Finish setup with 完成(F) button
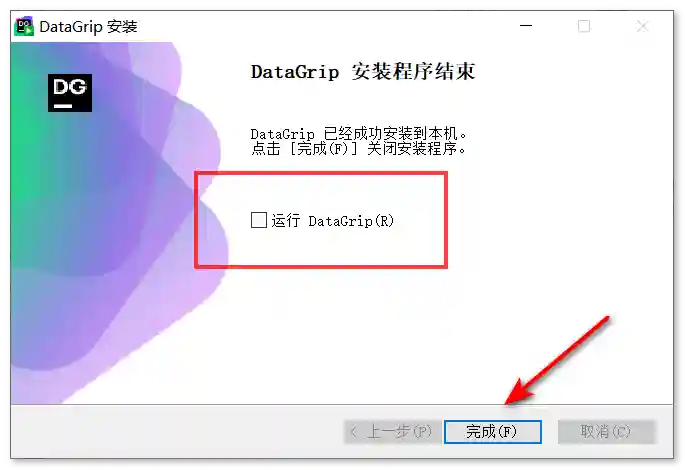685x470 pixels. click(493, 432)
